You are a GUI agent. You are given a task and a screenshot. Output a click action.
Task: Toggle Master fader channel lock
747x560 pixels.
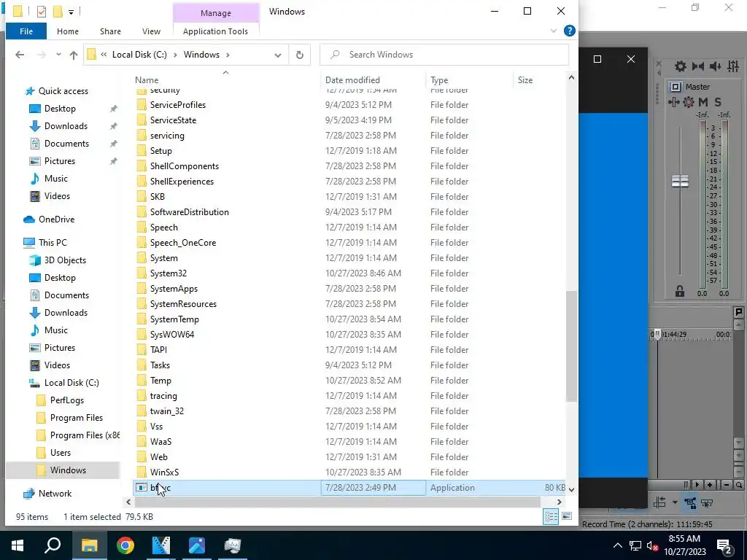pos(680,291)
